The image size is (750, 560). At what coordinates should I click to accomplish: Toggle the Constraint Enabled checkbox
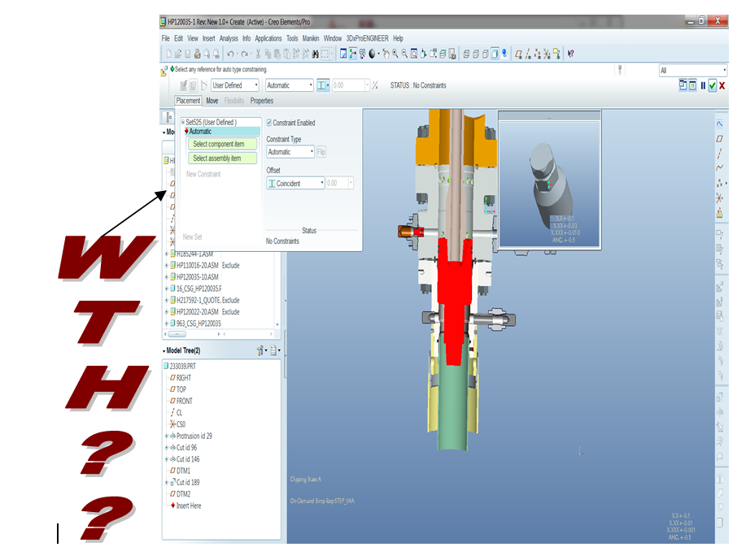point(268,123)
